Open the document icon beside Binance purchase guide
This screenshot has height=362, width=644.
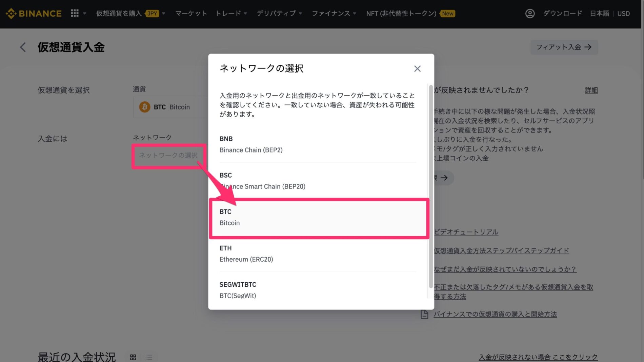click(x=424, y=314)
